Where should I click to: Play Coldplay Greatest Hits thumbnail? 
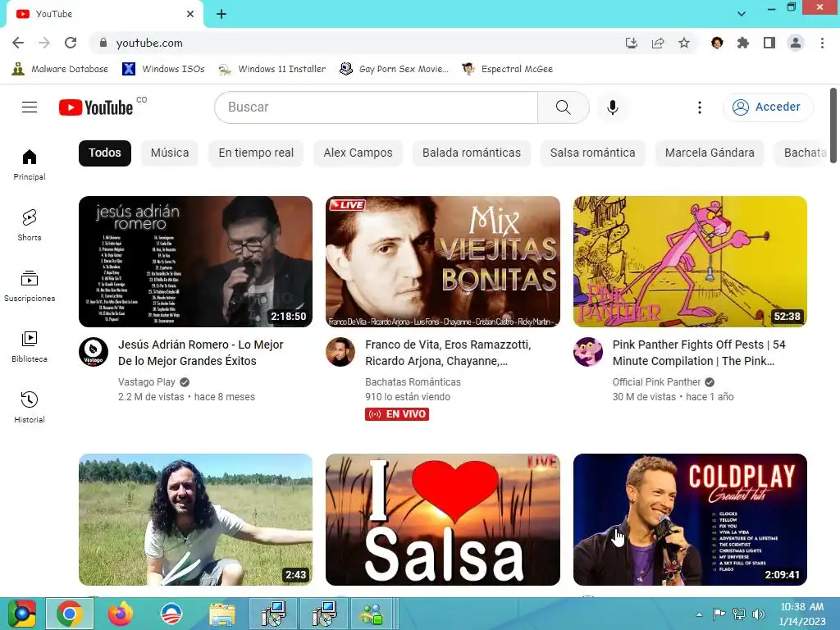coord(690,519)
